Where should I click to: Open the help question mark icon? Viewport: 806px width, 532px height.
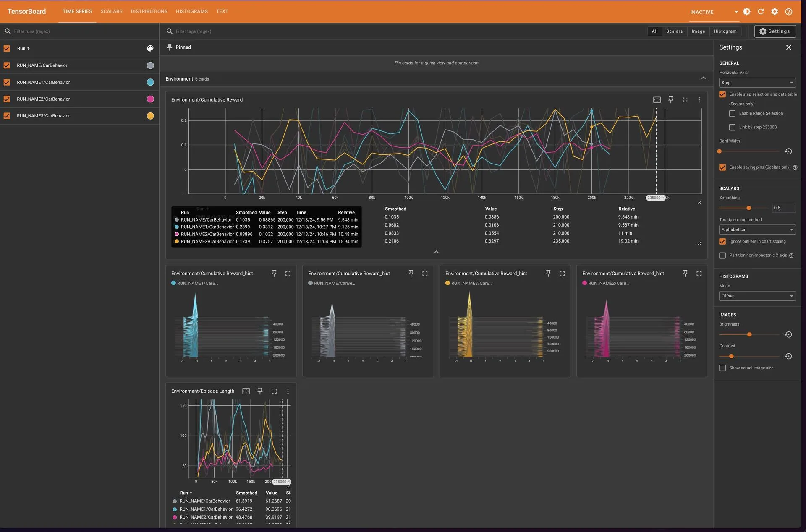(x=789, y=12)
